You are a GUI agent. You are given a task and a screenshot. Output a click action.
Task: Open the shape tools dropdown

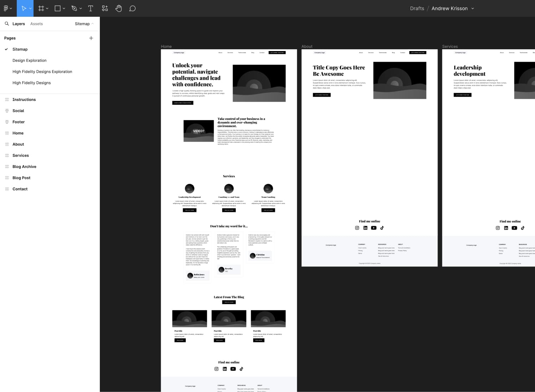click(x=63, y=8)
